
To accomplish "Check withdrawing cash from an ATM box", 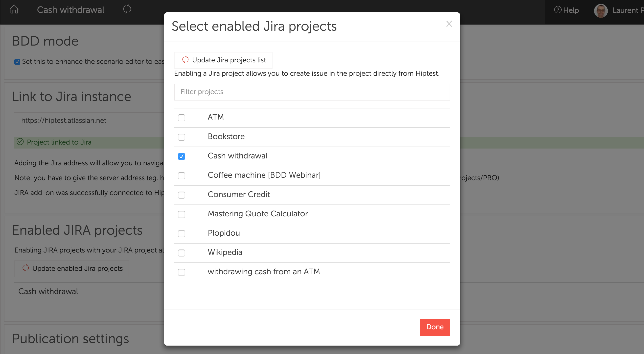I will pyautogui.click(x=182, y=272).
